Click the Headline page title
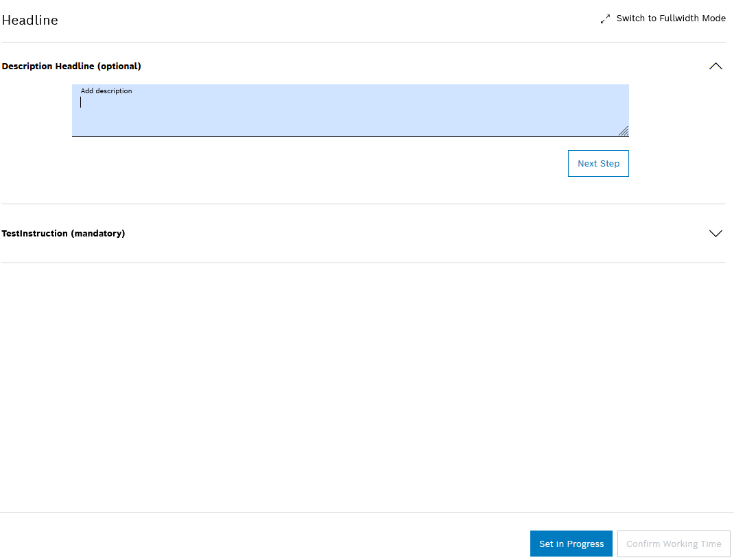This screenshot has width=734, height=560. (30, 20)
